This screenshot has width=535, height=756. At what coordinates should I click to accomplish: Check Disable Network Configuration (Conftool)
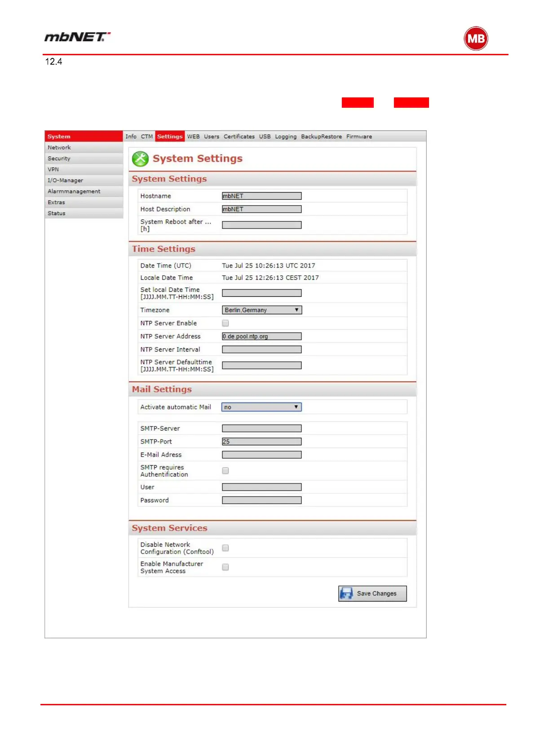coord(225,548)
